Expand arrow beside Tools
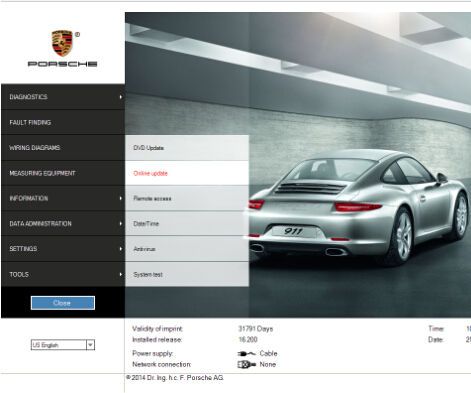Viewport: 471px width, 393px height. (x=121, y=274)
